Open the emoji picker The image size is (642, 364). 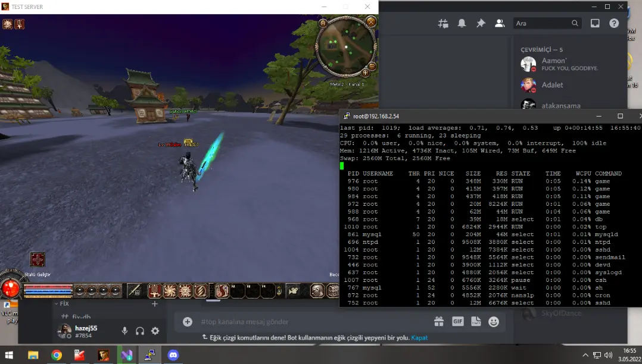pos(494,322)
